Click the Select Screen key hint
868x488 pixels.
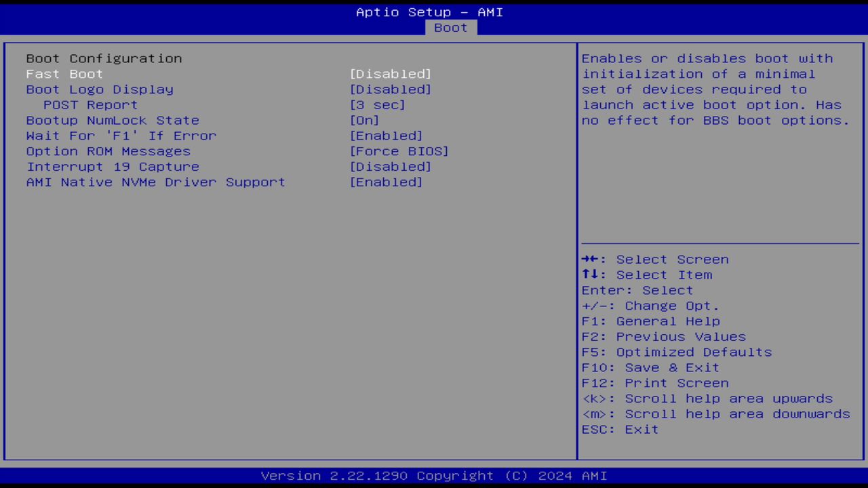tap(655, 260)
